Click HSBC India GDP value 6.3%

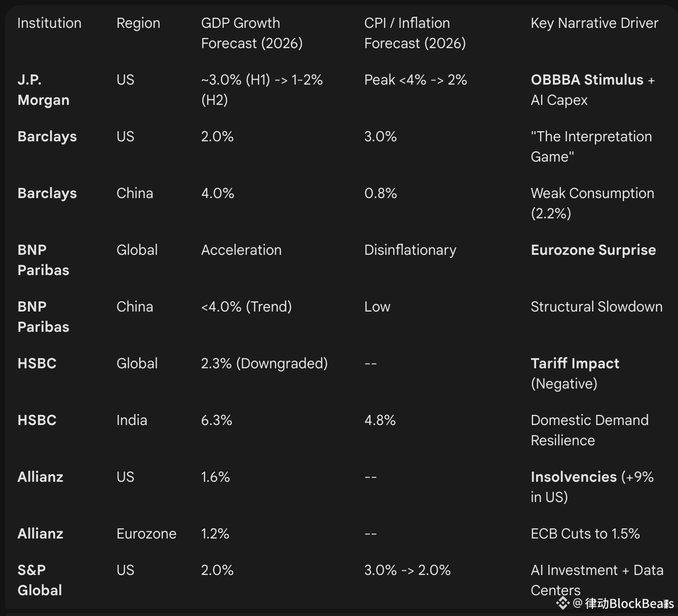216,420
